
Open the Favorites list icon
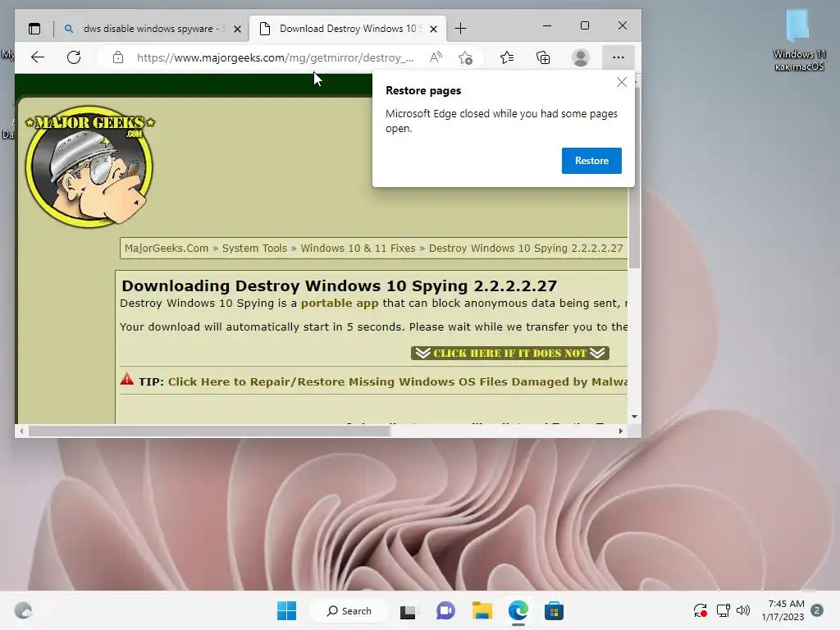(507, 57)
